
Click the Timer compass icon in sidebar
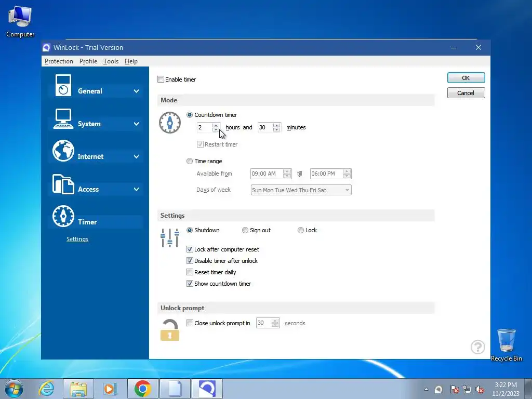[63, 216]
